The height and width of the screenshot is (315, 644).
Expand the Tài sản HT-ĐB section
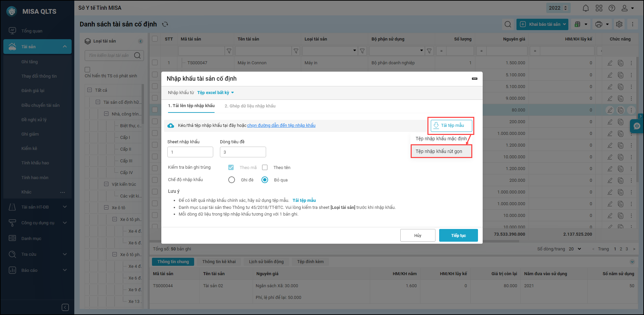[x=65, y=207]
